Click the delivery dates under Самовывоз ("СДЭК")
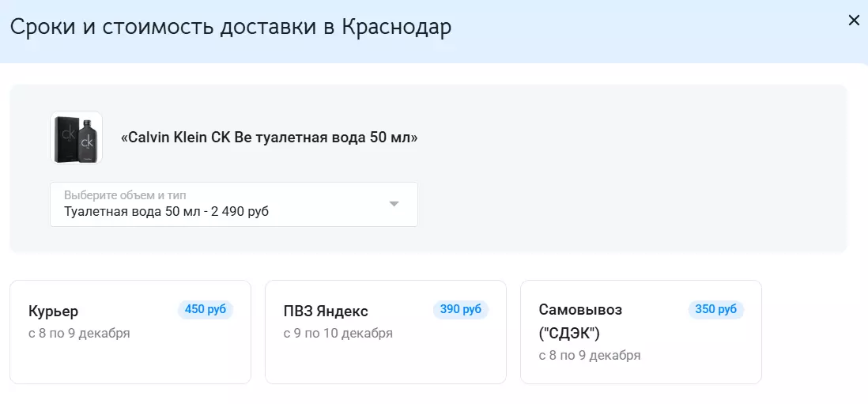 [x=590, y=356]
